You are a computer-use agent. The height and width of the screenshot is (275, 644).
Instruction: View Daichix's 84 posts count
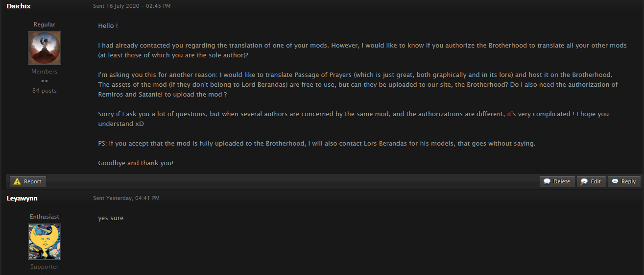[45, 91]
